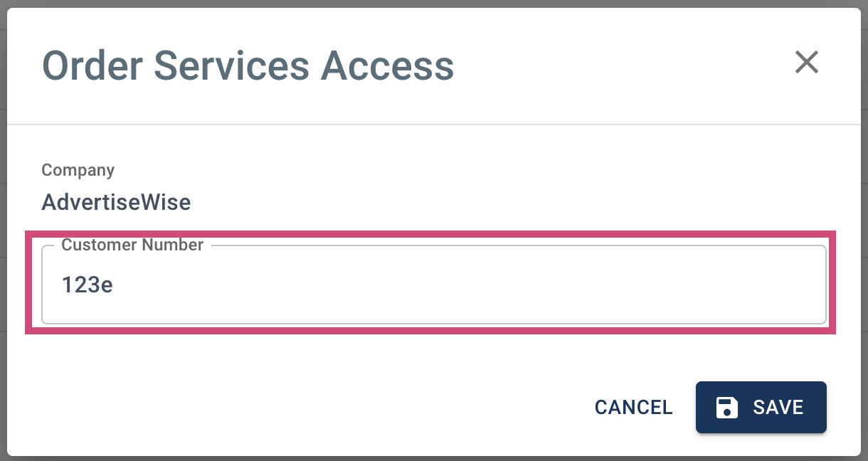The width and height of the screenshot is (868, 461).
Task: Click the pink highlight border around field
Action: point(431,233)
